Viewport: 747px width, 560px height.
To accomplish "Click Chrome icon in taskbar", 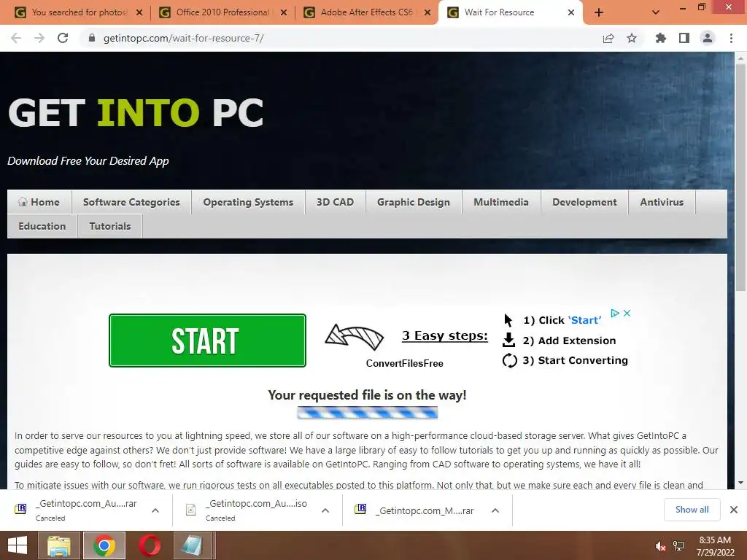I will pyautogui.click(x=104, y=545).
